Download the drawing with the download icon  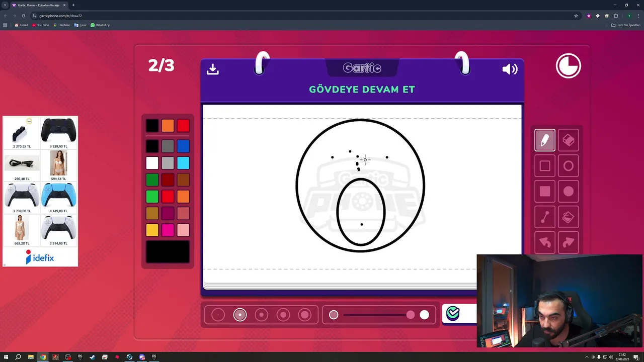point(213,69)
